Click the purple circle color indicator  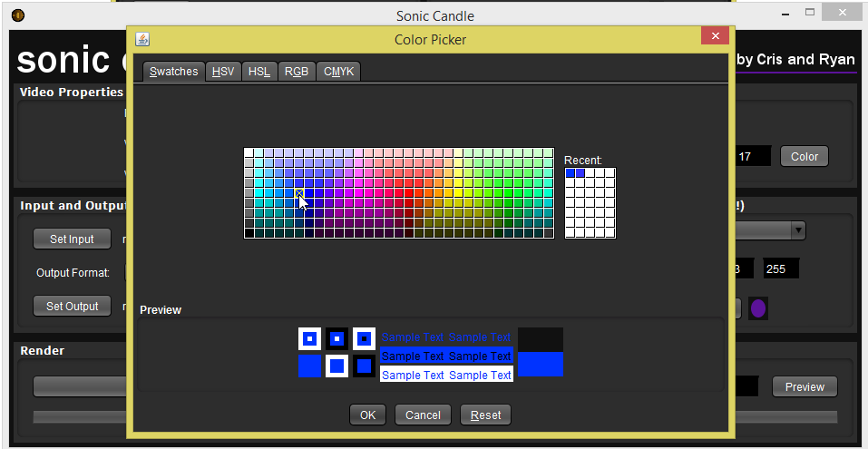(x=758, y=307)
